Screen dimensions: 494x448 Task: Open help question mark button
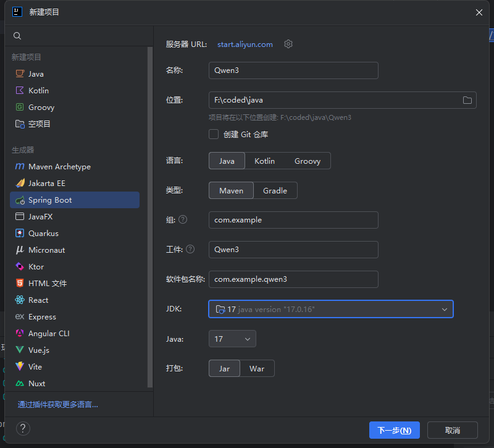[x=23, y=428]
